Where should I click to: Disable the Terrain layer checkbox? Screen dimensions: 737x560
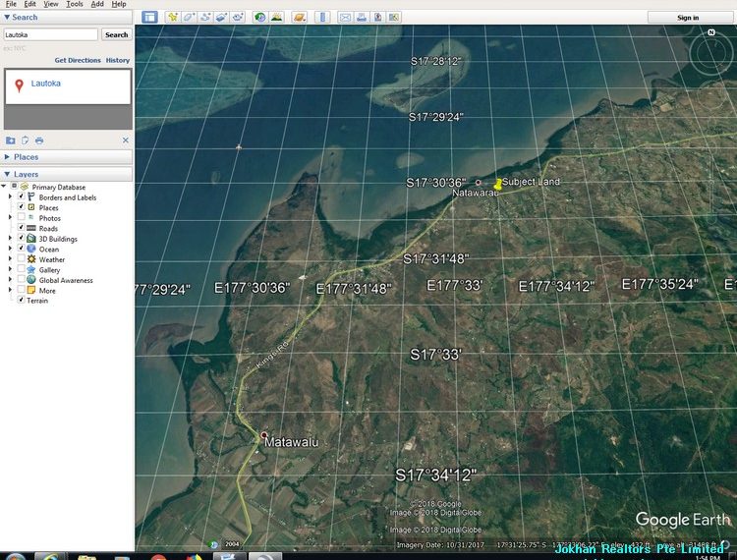[x=21, y=301]
